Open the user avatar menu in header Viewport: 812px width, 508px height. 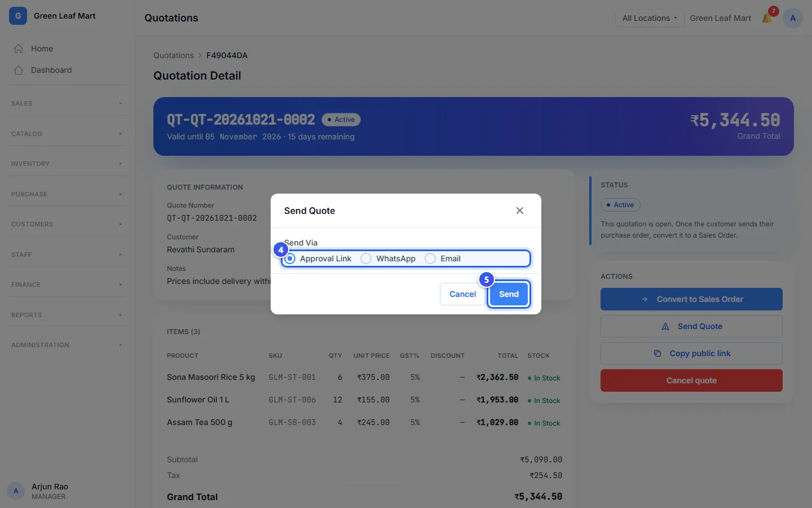[x=793, y=18]
